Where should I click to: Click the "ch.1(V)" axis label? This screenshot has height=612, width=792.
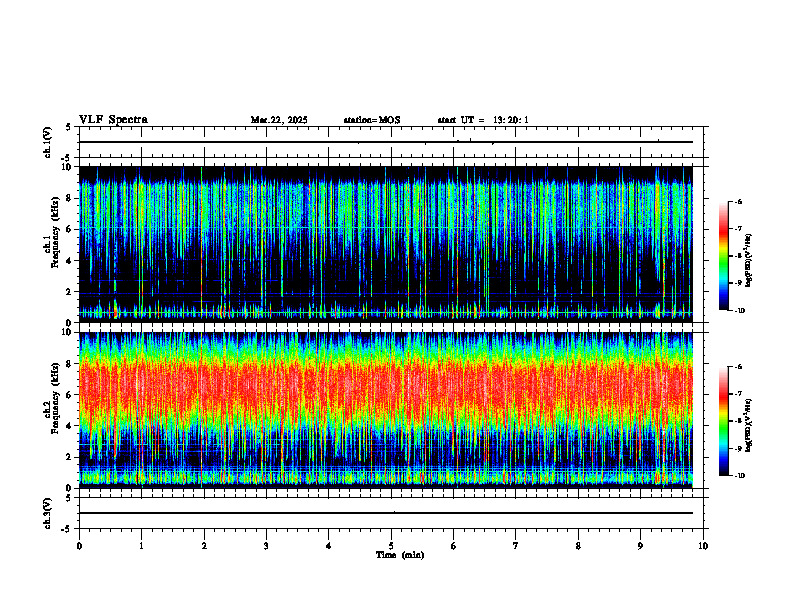pyautogui.click(x=48, y=142)
